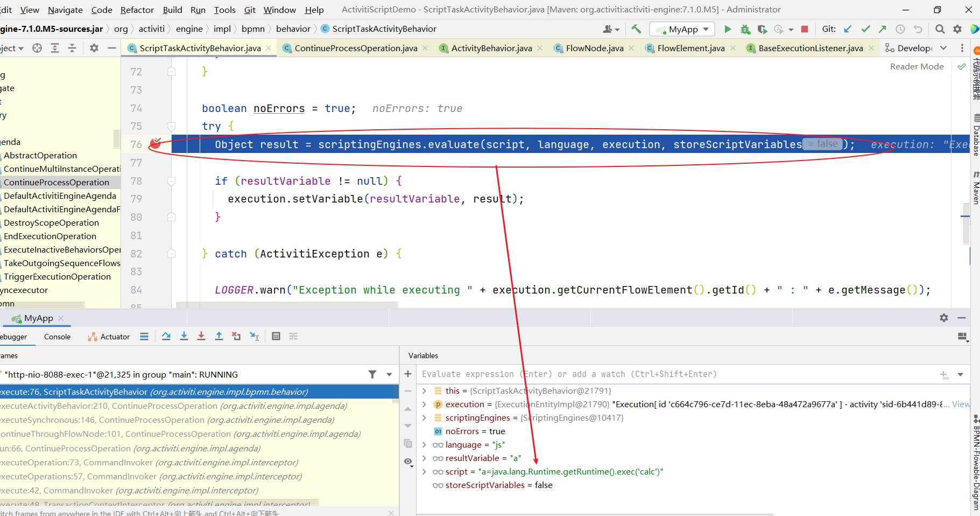Image resolution: width=980 pixels, height=516 pixels.
Task: Click Select Opened File target icon in project panel
Action: tap(37, 48)
